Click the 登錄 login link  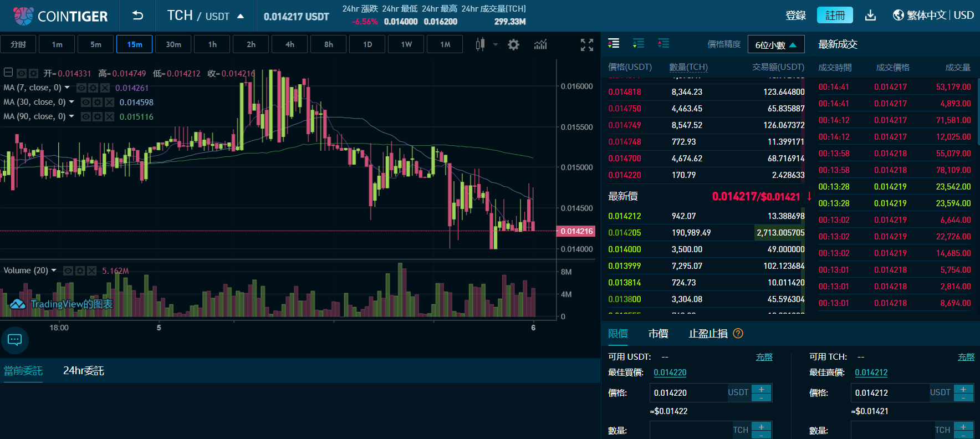(795, 16)
